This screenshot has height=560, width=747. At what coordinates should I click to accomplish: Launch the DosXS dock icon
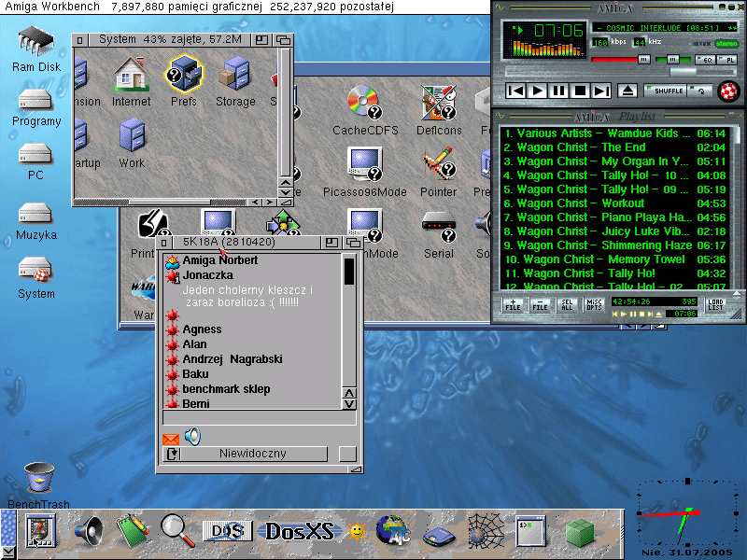(x=299, y=531)
